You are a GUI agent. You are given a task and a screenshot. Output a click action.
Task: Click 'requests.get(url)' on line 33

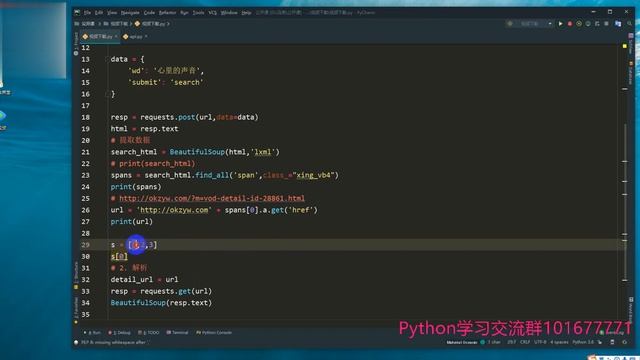176,291
